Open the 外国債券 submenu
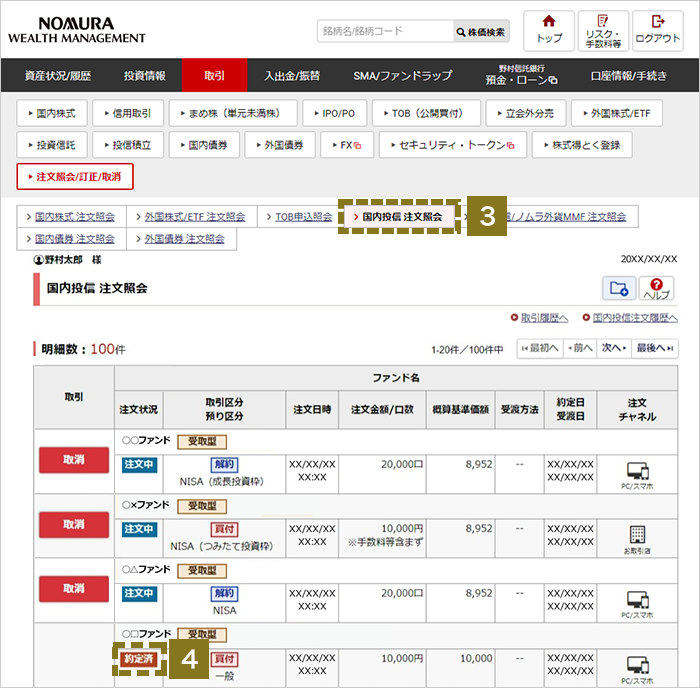Screen dimensions: 700x688 pyautogui.click(x=280, y=145)
